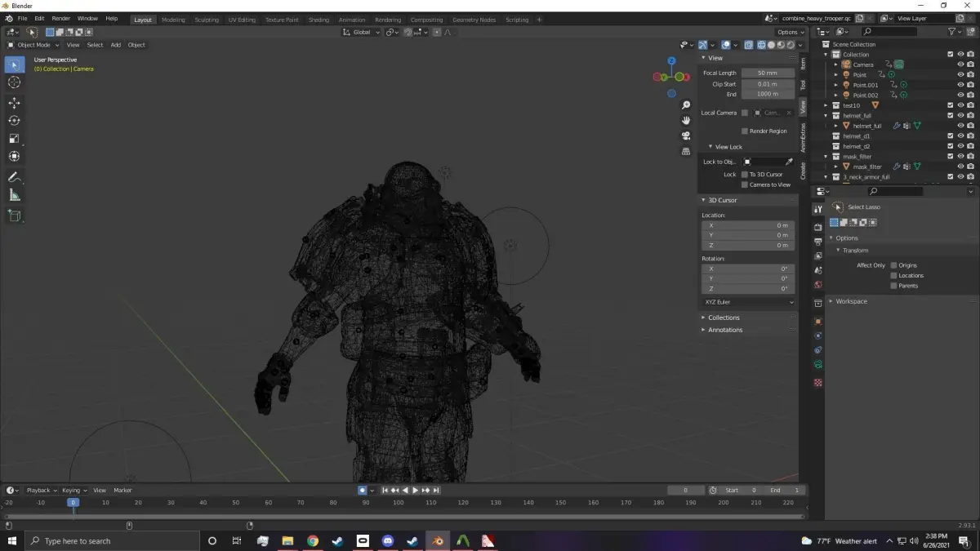Image resolution: width=980 pixels, height=551 pixels.
Task: Select the Transform tool
Action: click(14, 157)
